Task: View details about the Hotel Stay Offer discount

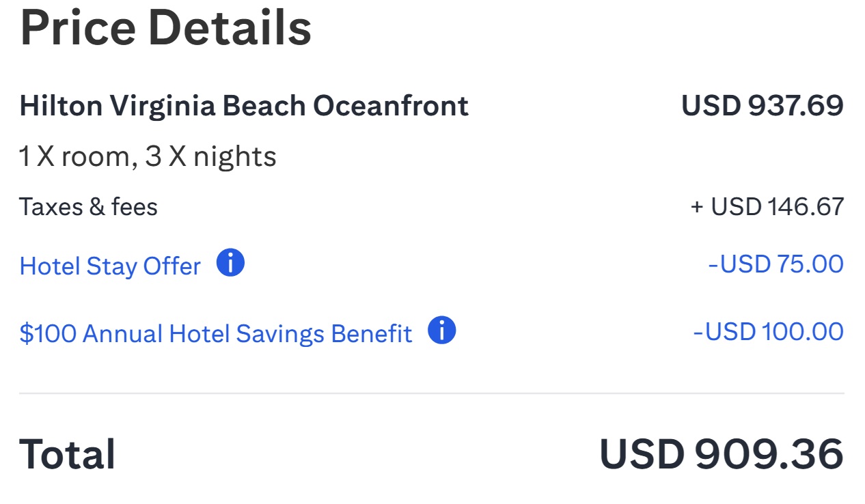Action: click(x=230, y=264)
